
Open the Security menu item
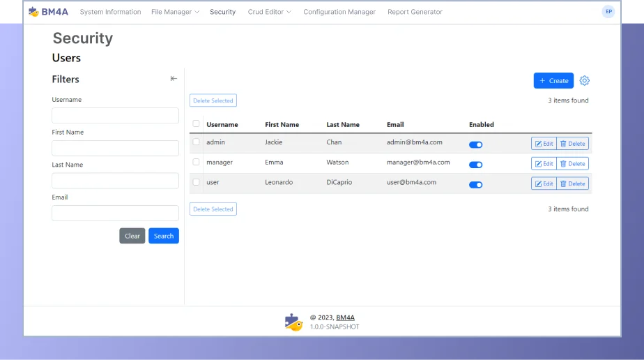222,12
